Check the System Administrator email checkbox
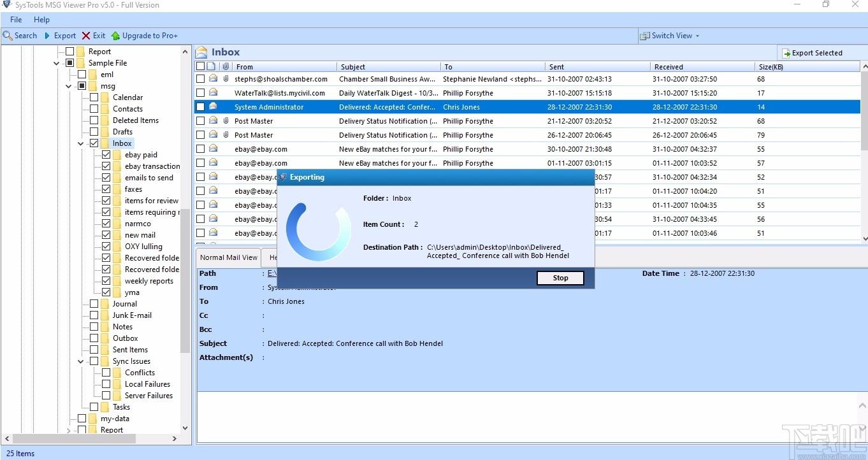The width and height of the screenshot is (868, 460). [200, 107]
